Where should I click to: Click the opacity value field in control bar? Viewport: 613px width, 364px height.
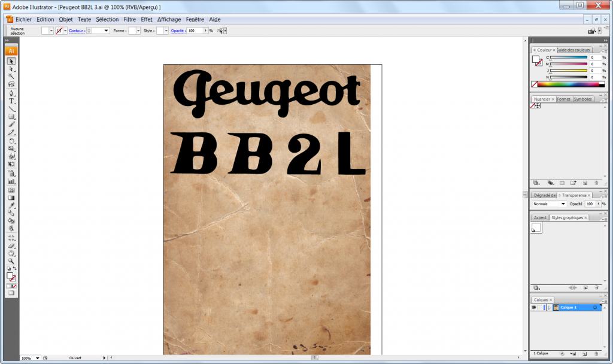tap(195, 31)
